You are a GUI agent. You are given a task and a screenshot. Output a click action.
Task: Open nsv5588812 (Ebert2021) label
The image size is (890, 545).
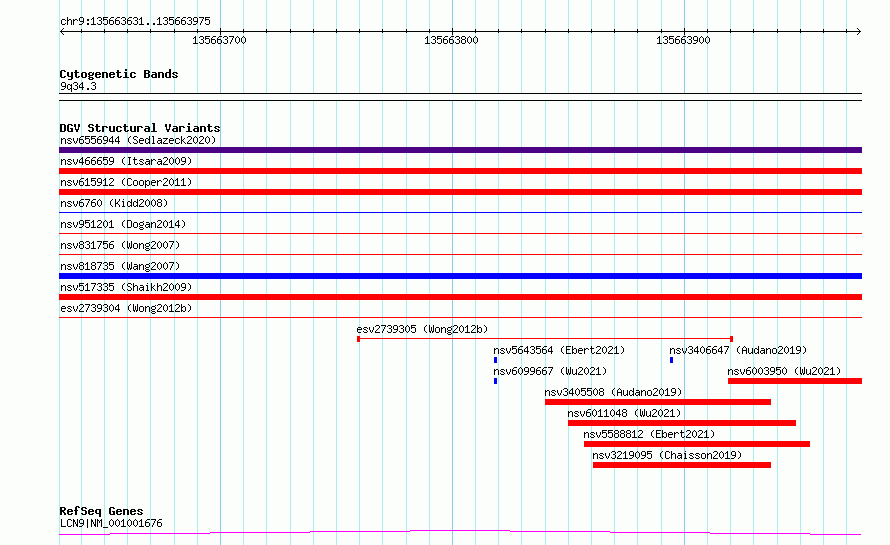point(649,434)
